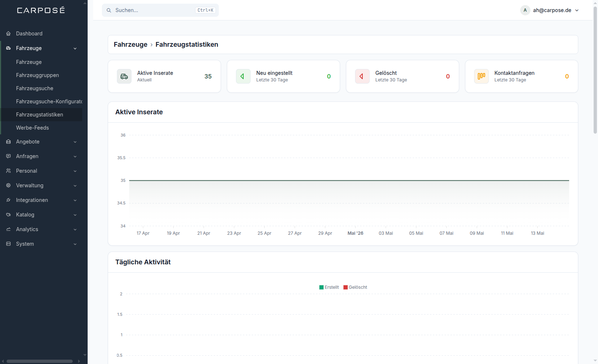This screenshot has width=598, height=364.
Task: Click the Katalog tag icon in sidebar
Action: pyautogui.click(x=8, y=215)
